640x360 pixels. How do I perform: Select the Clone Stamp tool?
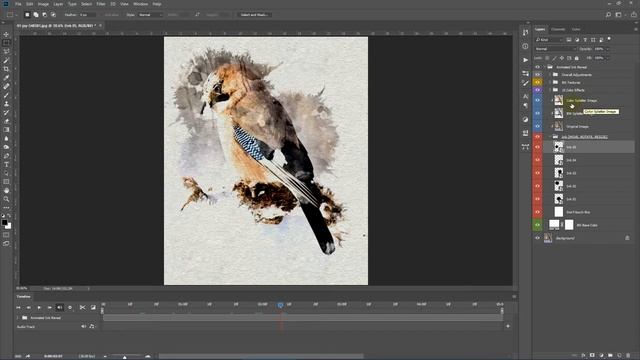(x=6, y=104)
